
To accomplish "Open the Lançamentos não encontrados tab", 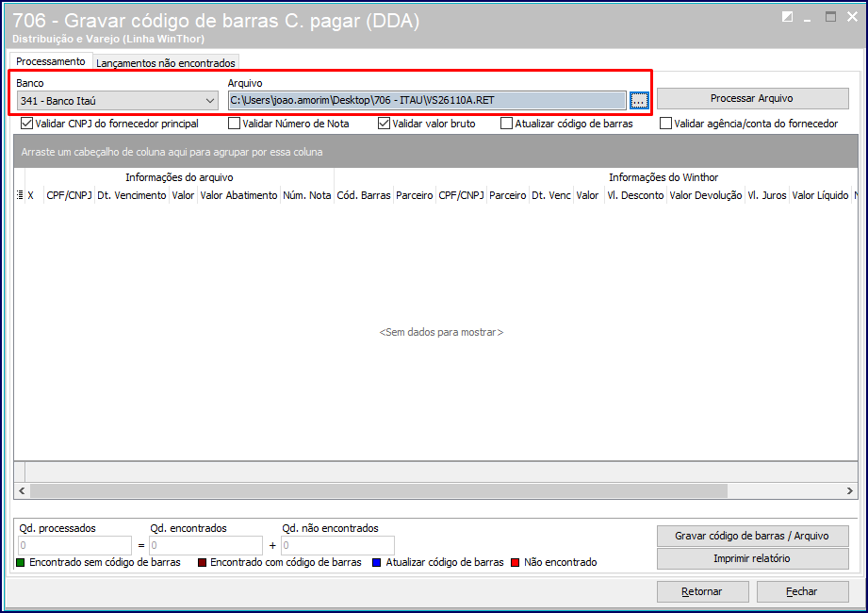I will click(x=166, y=63).
